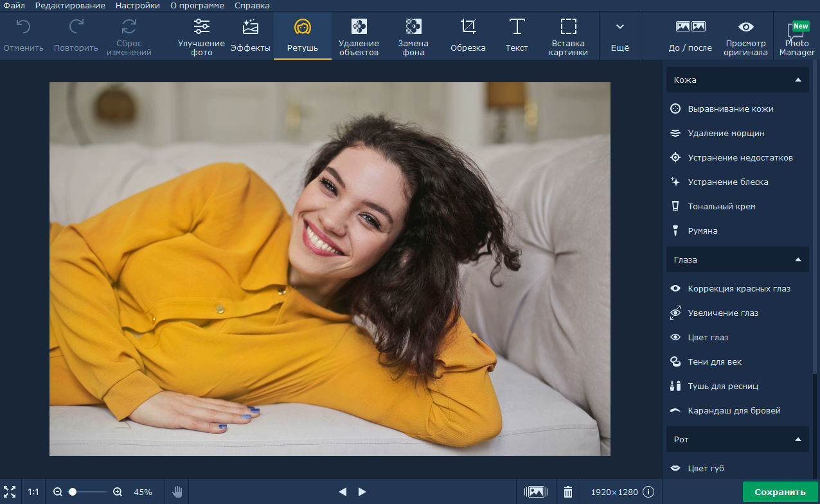Image resolution: width=820 pixels, height=504 pixels.
Task: Click the green Сохранить button
Action: tap(780, 492)
